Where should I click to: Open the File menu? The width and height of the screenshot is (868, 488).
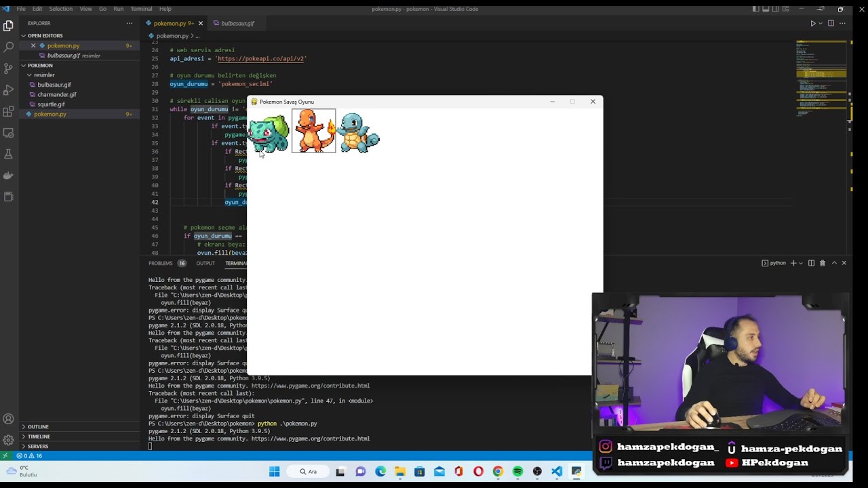pos(21,9)
